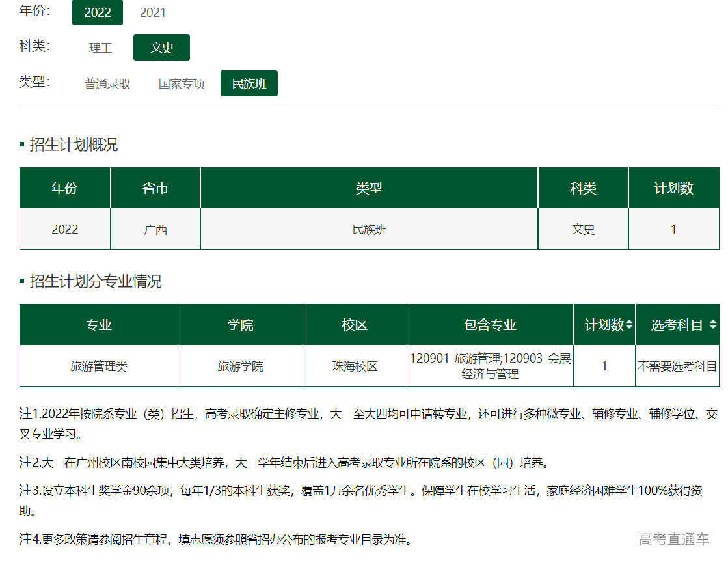Viewport: 728px width, 565px height.
Task: Click the 招生计划分专业情况 section heading
Action: tap(95, 282)
